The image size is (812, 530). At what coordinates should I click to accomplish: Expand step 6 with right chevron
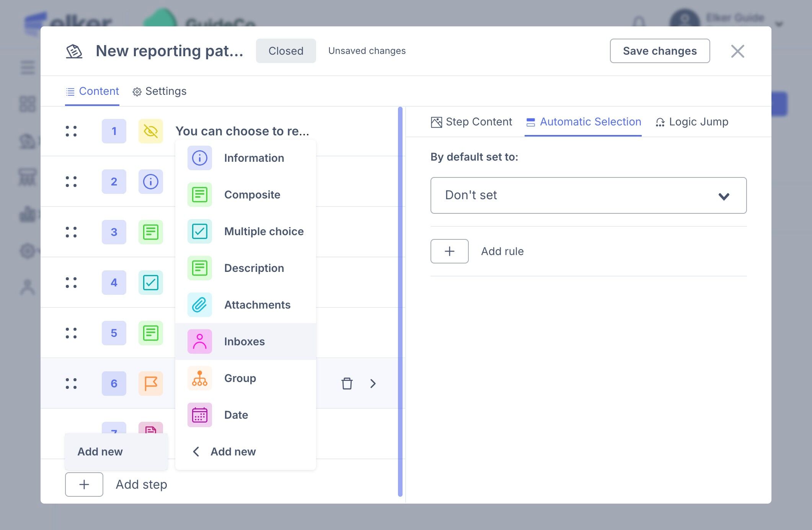click(x=373, y=383)
